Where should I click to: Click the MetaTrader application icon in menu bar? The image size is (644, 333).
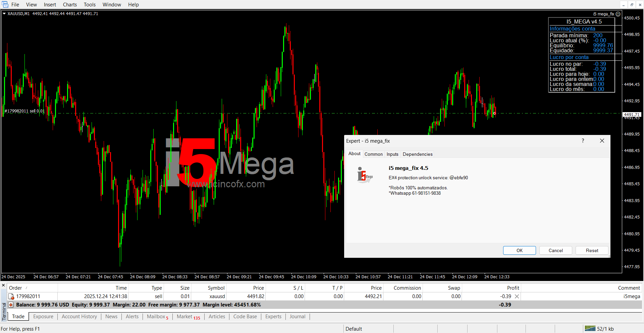click(x=5, y=4)
